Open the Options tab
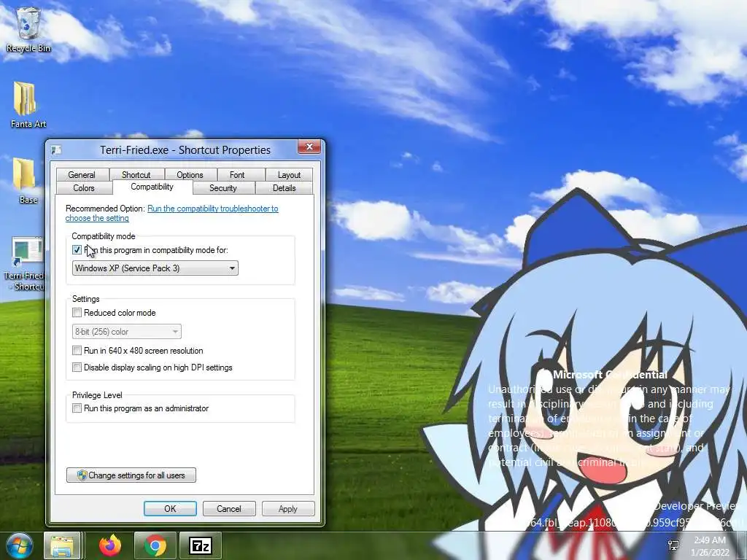Screen dimensions: 747x560 pos(190,175)
